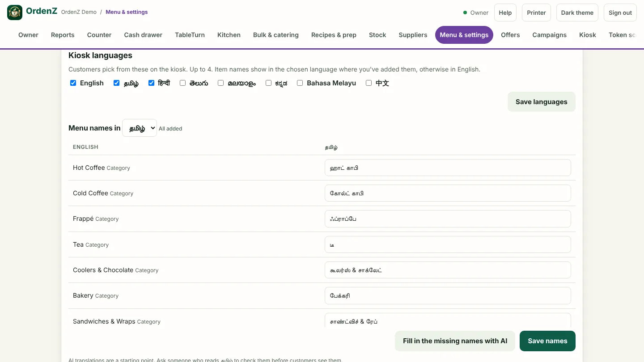Image resolution: width=644 pixels, height=362 pixels.
Task: Open the Printer button in header
Action: click(536, 13)
